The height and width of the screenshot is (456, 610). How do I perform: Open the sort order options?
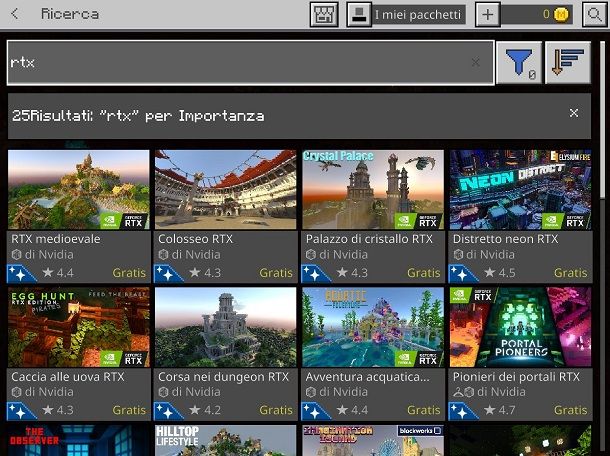pyautogui.click(x=568, y=62)
